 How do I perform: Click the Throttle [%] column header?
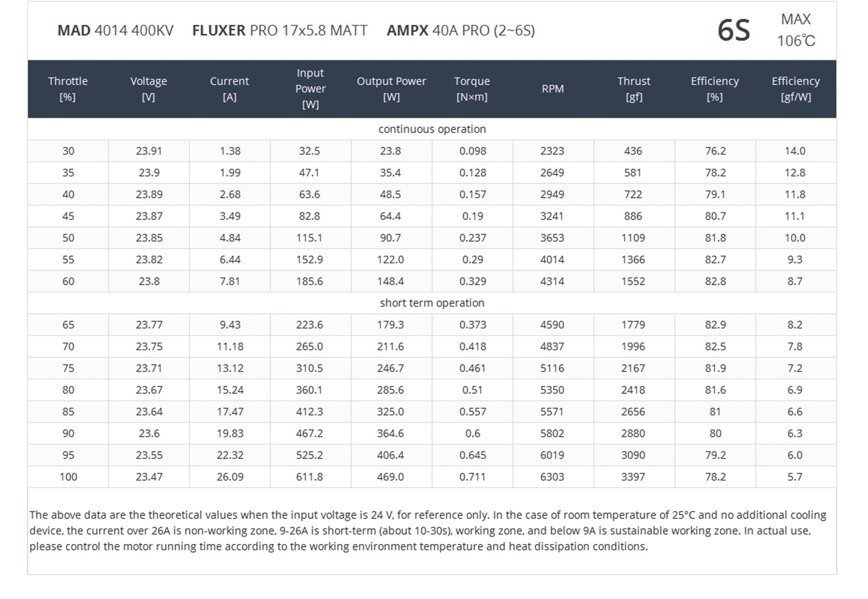68,89
